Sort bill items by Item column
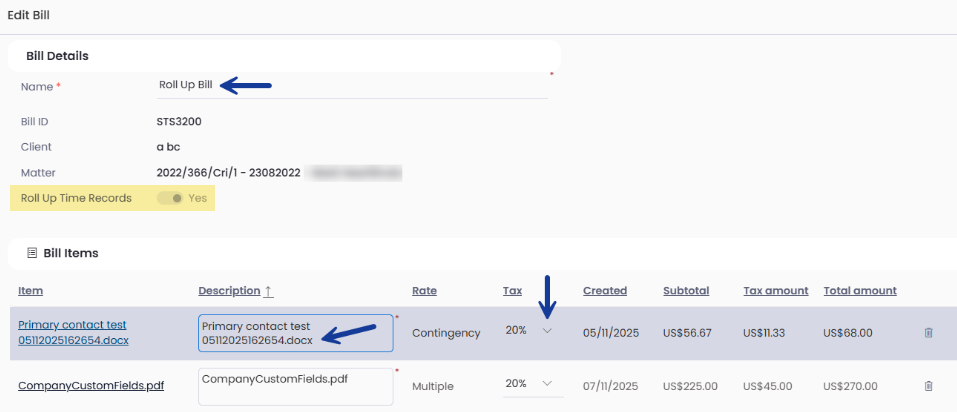 click(x=30, y=291)
